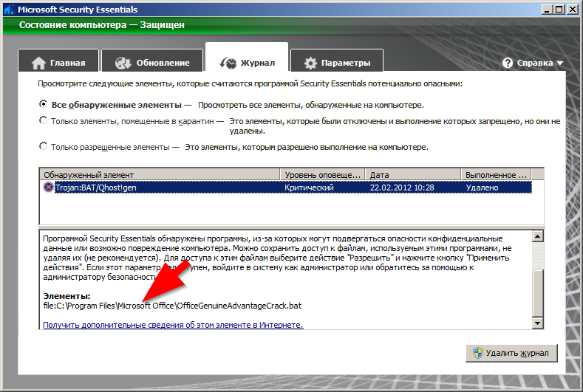Screen dimensions: 583x392
Task: Click the globe update icon on Обновление
Action: pos(123,63)
